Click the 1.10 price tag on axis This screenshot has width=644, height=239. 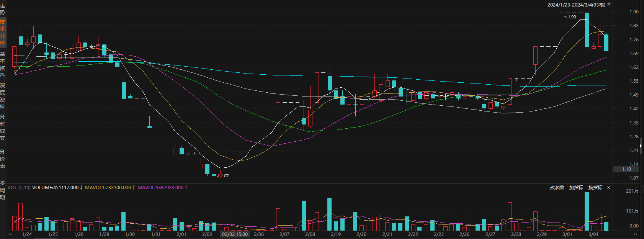point(626,169)
